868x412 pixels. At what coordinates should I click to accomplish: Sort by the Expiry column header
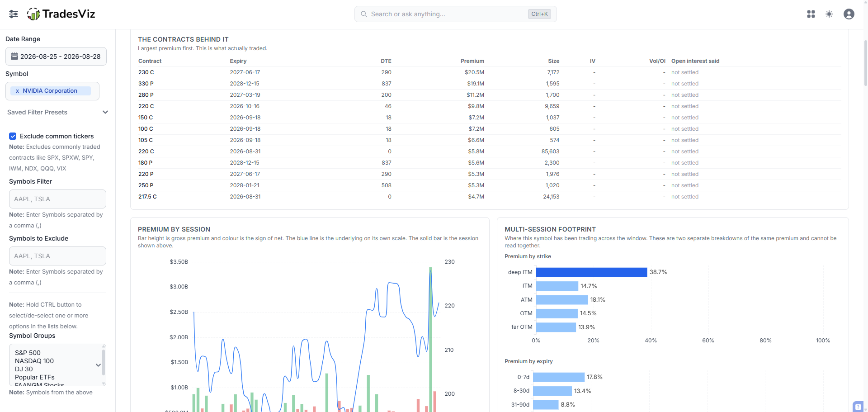pos(238,61)
